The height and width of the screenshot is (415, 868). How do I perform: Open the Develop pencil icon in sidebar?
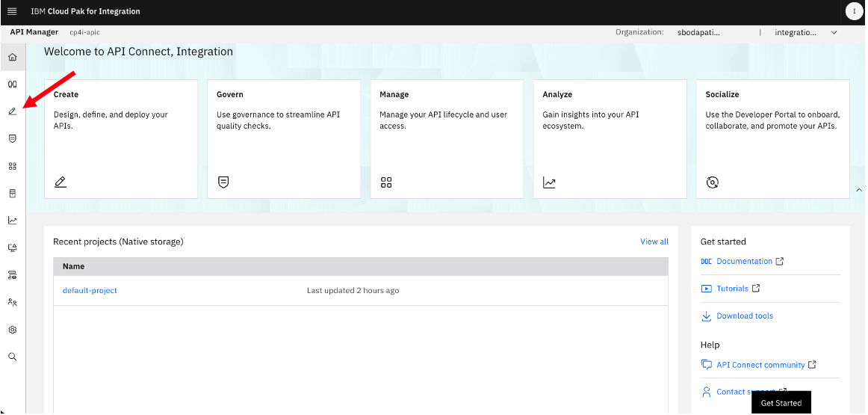[13, 111]
